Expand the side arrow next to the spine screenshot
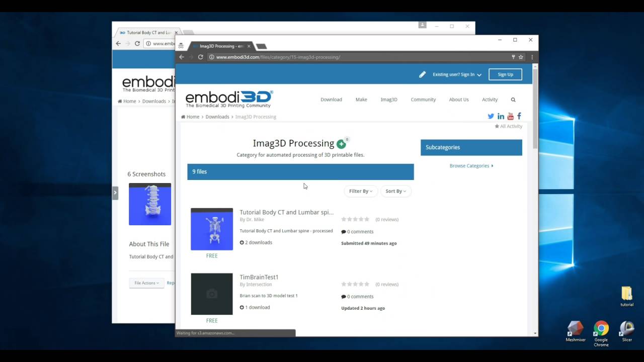 [x=115, y=193]
